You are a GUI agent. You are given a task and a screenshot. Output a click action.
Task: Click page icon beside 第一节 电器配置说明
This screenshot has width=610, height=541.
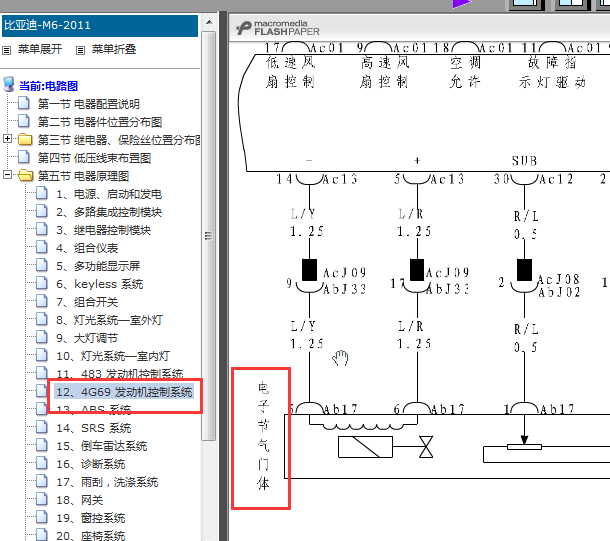pyautogui.click(x=24, y=103)
